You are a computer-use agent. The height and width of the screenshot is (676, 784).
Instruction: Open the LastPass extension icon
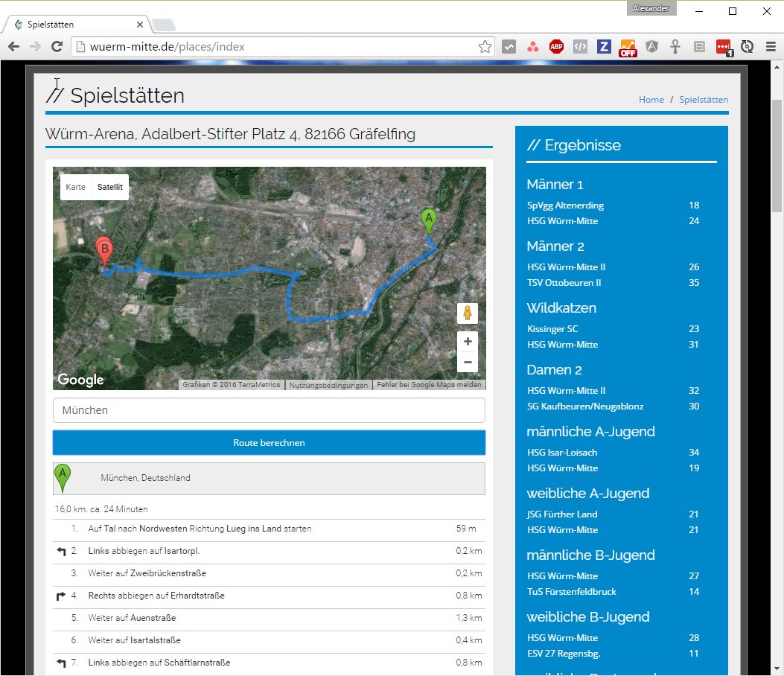(x=723, y=47)
